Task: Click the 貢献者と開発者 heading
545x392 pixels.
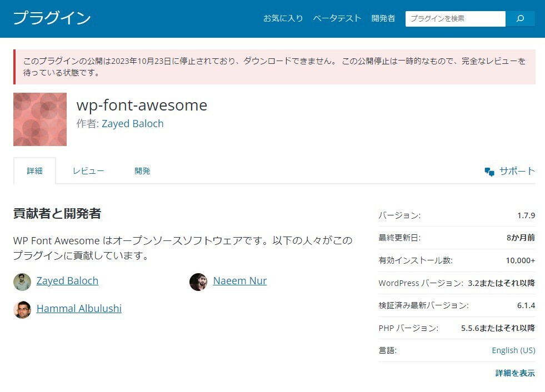Action: [57, 213]
